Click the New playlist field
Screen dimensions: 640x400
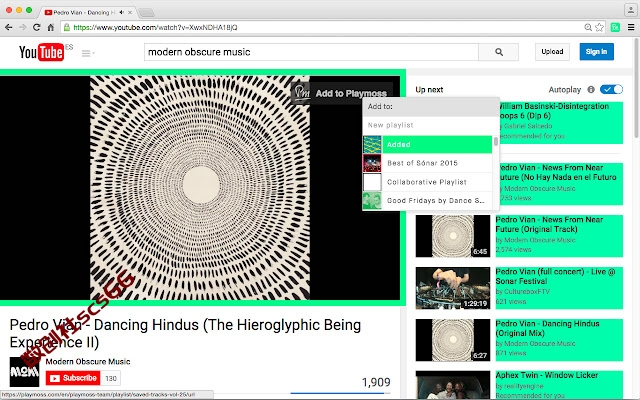coord(431,125)
